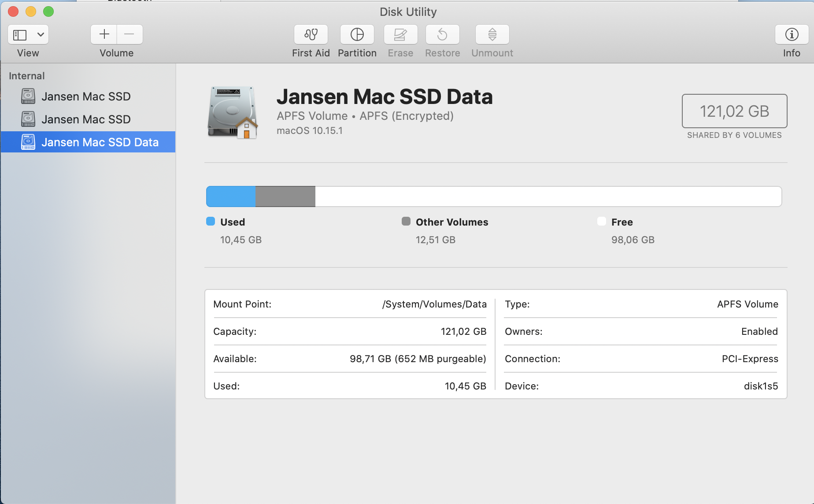Screen dimensions: 814x504
Task: Click the gray Other Volumes bar segment
Action: pos(285,196)
